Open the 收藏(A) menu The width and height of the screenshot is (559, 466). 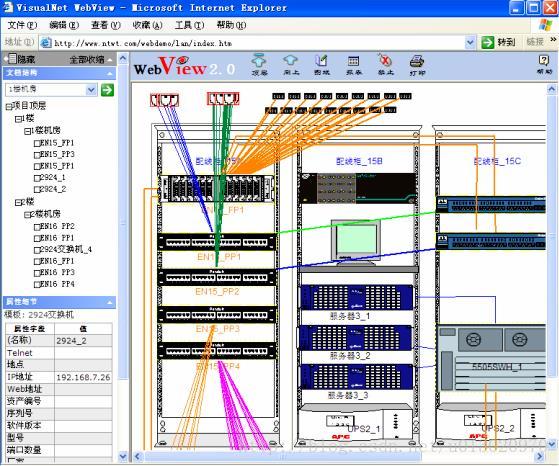(148, 25)
